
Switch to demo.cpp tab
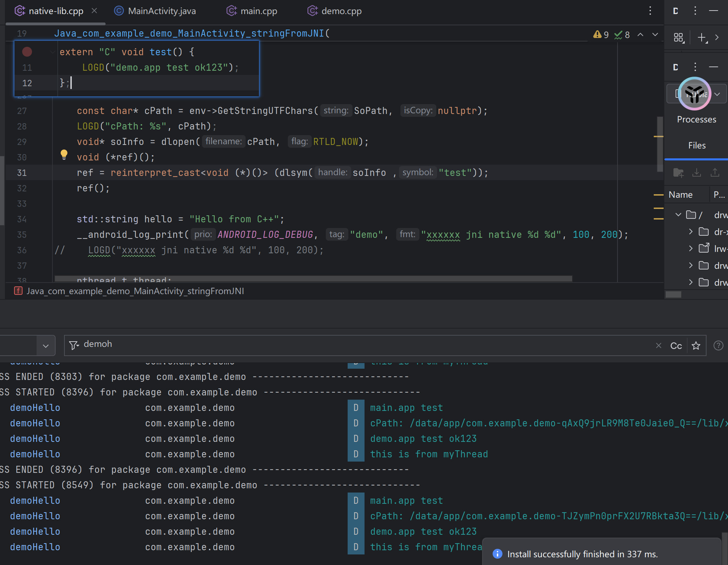pyautogui.click(x=341, y=11)
